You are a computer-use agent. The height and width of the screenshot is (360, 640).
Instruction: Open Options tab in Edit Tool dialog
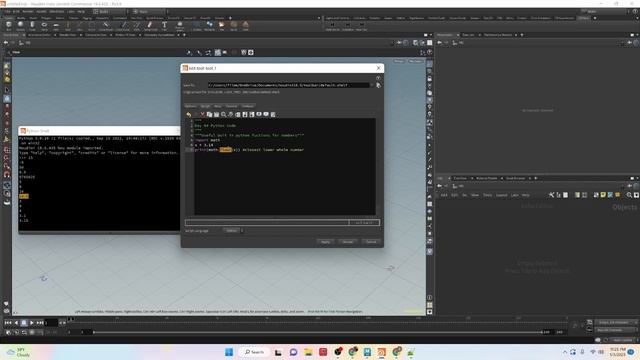(191, 106)
